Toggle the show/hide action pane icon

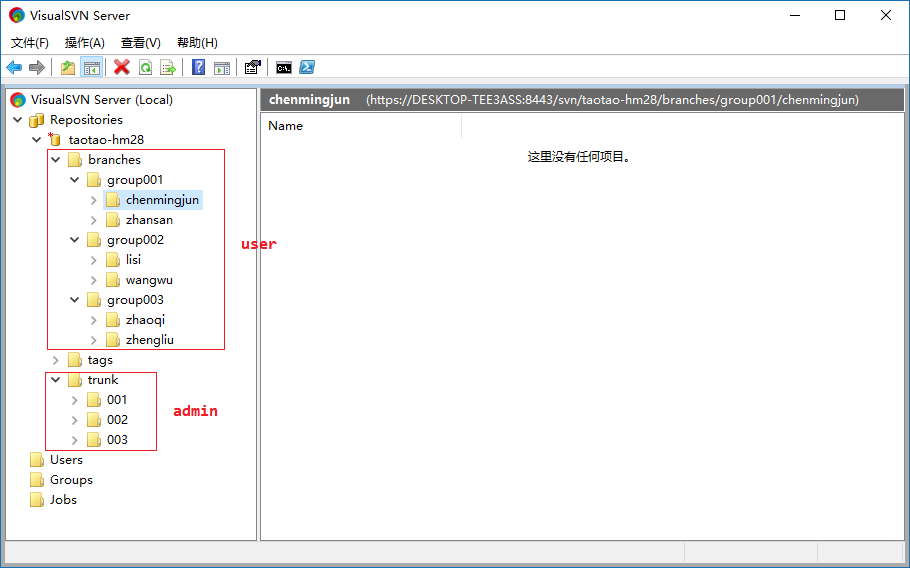pos(222,67)
